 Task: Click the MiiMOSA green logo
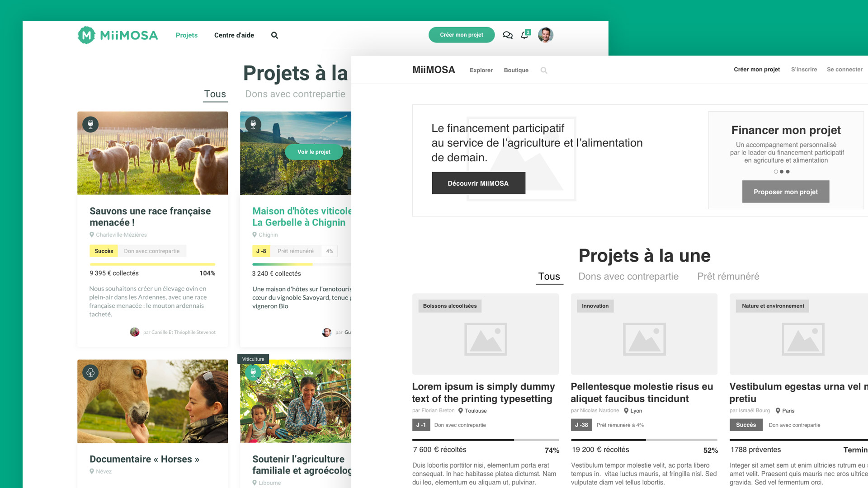click(x=118, y=35)
